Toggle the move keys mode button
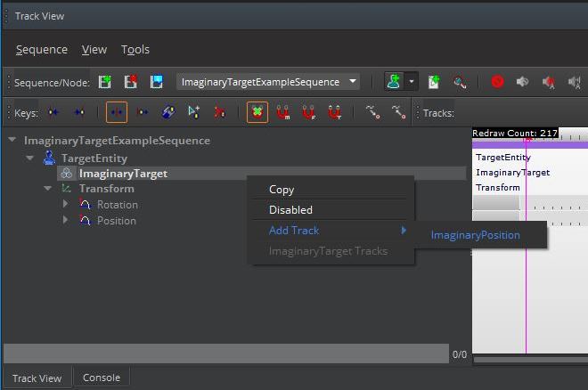The height and width of the screenshot is (390, 588). click(117, 113)
